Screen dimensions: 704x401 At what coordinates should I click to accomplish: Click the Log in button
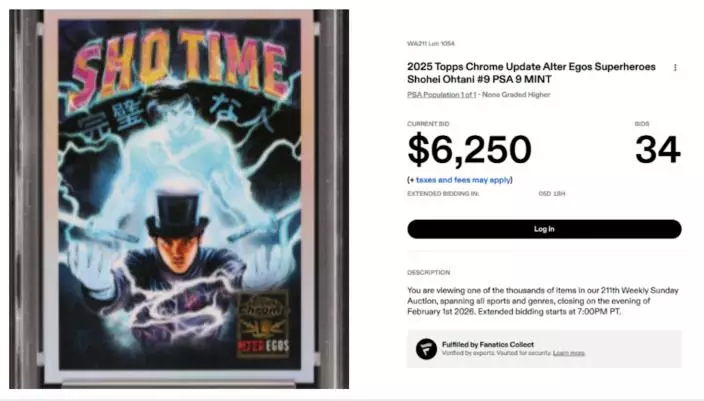544,229
